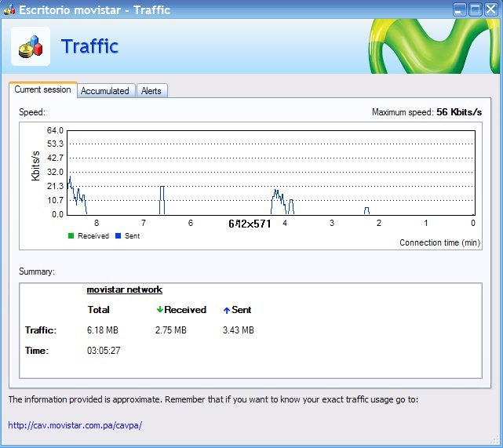Click the Traffic coins-and-cubes header icon
Image resolution: width=503 pixels, height=448 pixels.
point(31,46)
